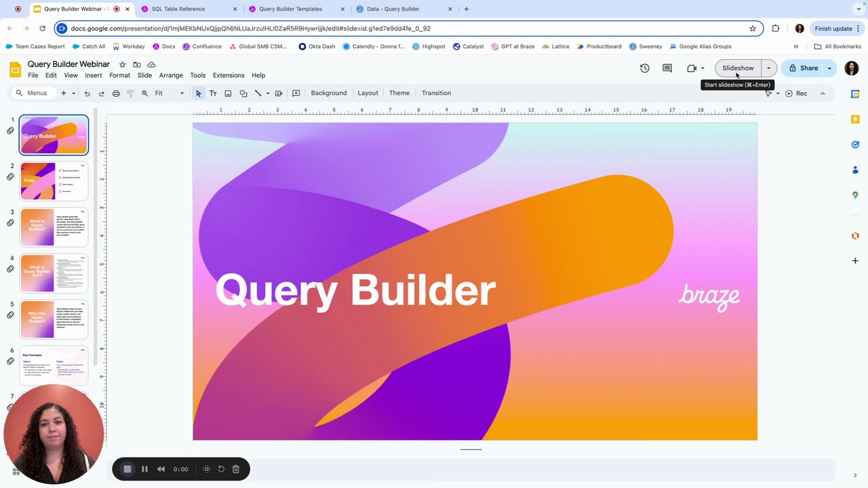Insert a shape from the toolbar
Image resolution: width=868 pixels, height=488 pixels.
point(243,93)
